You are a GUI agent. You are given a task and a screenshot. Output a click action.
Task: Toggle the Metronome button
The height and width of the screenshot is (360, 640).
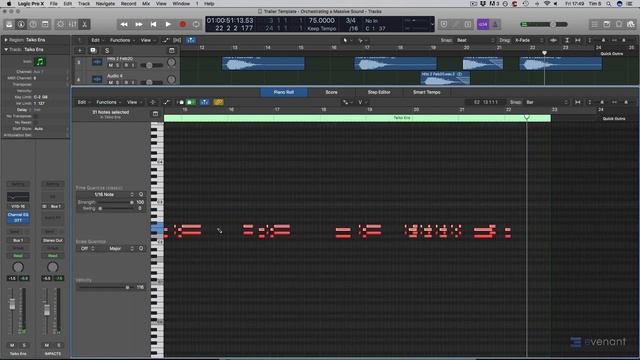[x=495, y=24]
